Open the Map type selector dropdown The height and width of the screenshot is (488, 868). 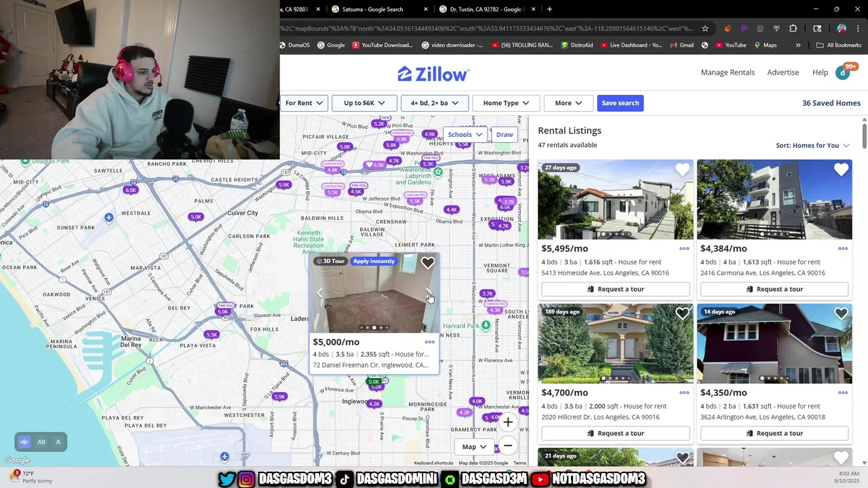[x=475, y=447]
